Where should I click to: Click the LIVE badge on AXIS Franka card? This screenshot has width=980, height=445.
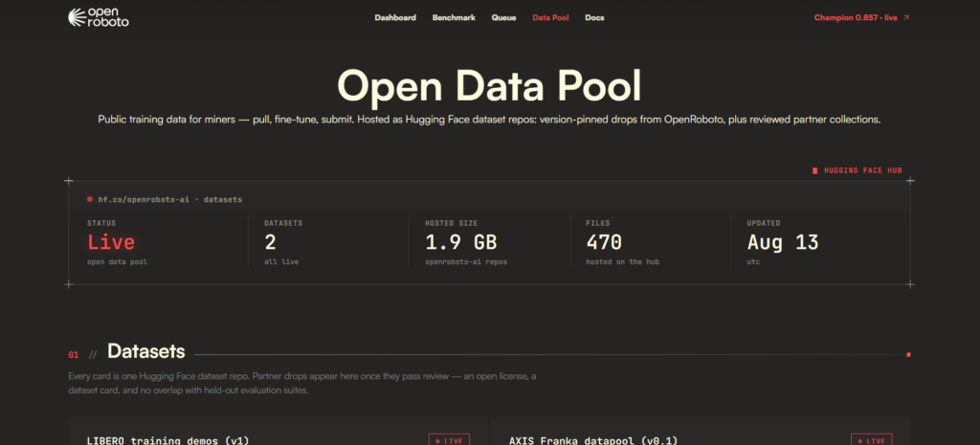871,439
